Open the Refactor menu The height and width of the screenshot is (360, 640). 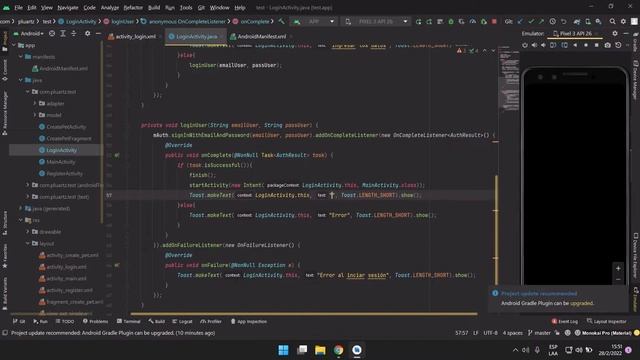(133, 7)
